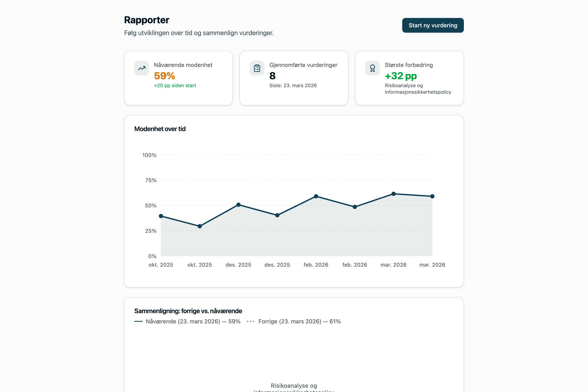Click the +20 pp siden start text

point(175,86)
